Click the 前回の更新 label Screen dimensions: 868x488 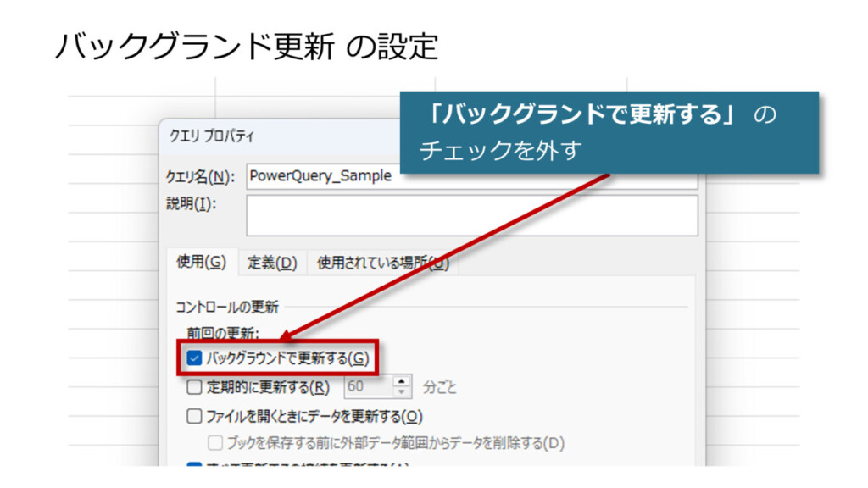click(224, 334)
